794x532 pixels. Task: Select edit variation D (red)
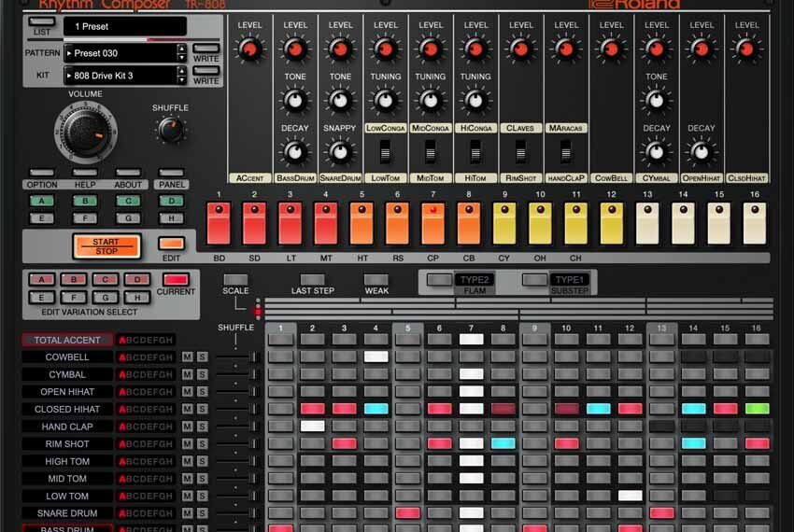click(x=136, y=279)
